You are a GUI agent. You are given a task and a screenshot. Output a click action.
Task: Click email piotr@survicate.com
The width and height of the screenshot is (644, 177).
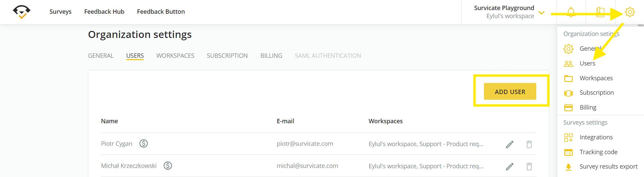(x=305, y=144)
